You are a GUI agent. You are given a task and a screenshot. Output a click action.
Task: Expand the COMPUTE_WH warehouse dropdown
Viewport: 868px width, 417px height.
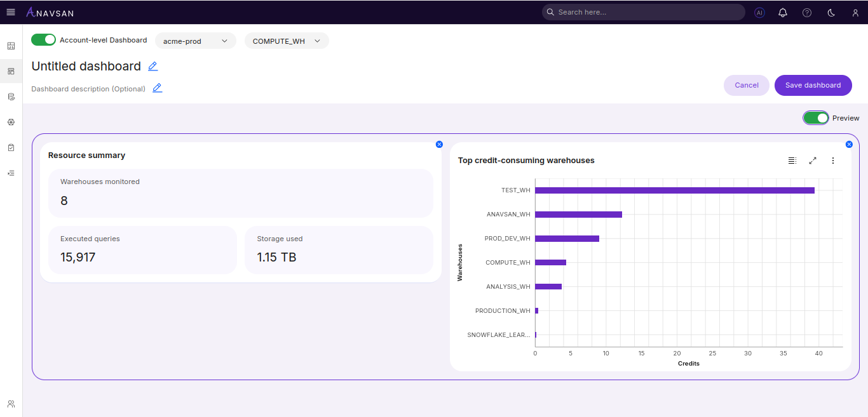(287, 41)
